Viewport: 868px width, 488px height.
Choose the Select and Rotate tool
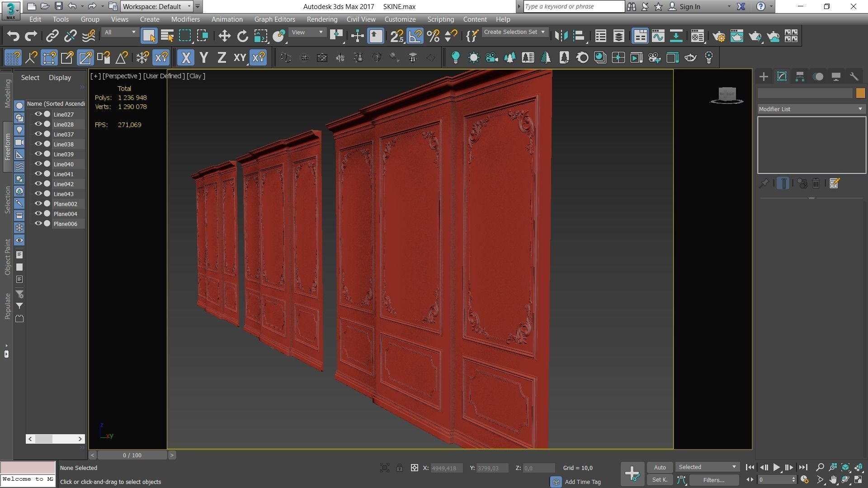point(242,36)
